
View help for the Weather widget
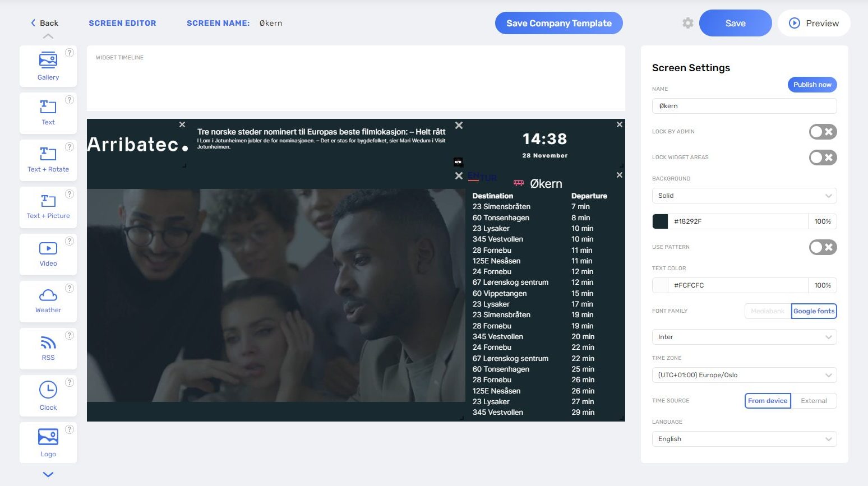click(70, 288)
